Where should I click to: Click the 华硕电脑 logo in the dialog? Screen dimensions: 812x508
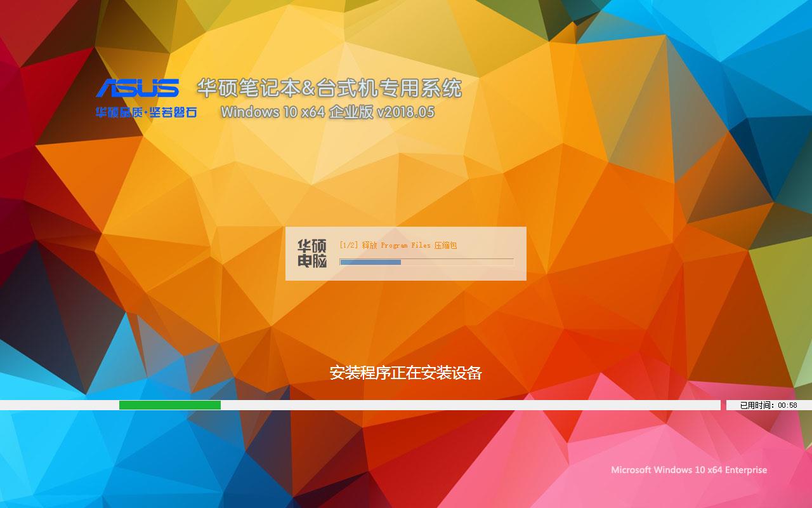coord(312,253)
